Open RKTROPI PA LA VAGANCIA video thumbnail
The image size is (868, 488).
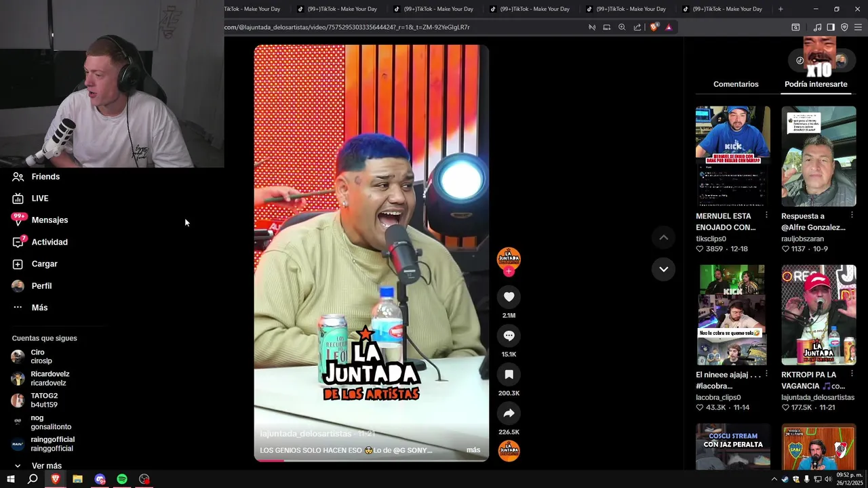tap(818, 314)
